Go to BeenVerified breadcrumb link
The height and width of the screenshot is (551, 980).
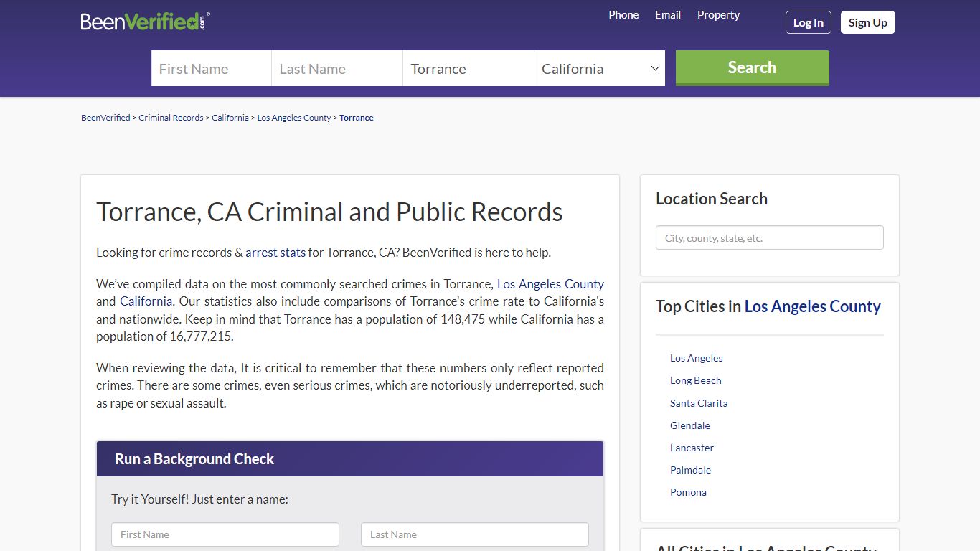coord(105,118)
